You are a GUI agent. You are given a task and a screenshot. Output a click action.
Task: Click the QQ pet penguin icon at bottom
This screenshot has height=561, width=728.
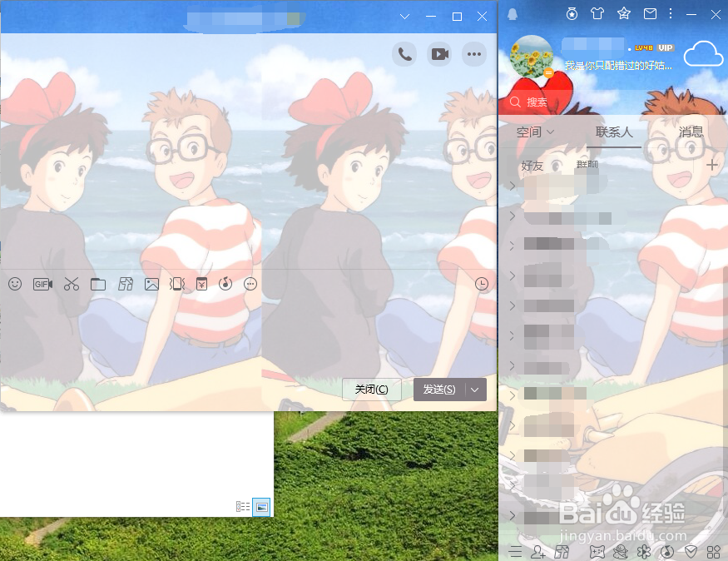tap(621, 552)
